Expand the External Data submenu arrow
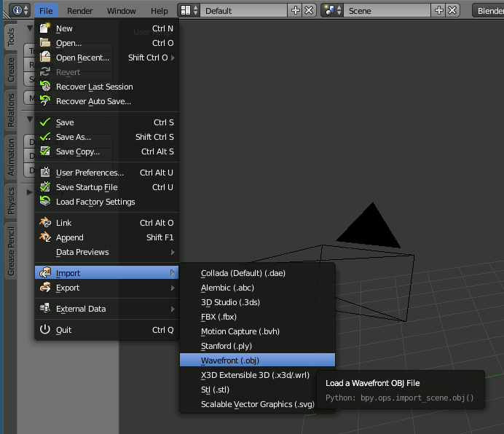Screen dimensions: 504x434 173,309
